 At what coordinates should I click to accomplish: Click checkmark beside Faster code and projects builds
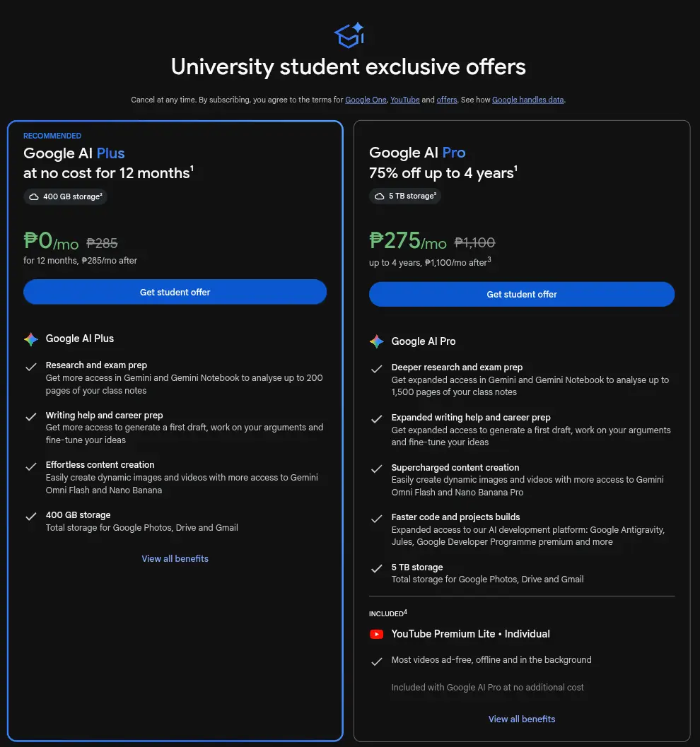click(376, 519)
